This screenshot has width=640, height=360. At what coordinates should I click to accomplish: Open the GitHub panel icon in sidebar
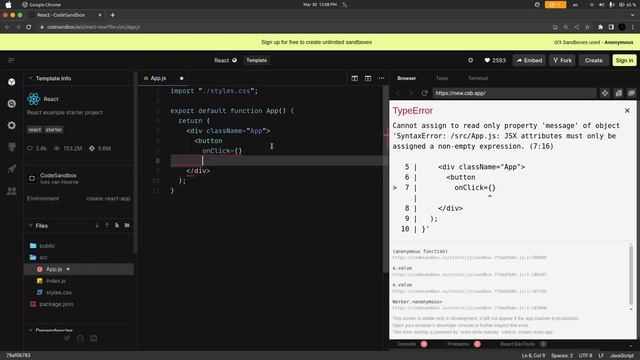[11, 147]
